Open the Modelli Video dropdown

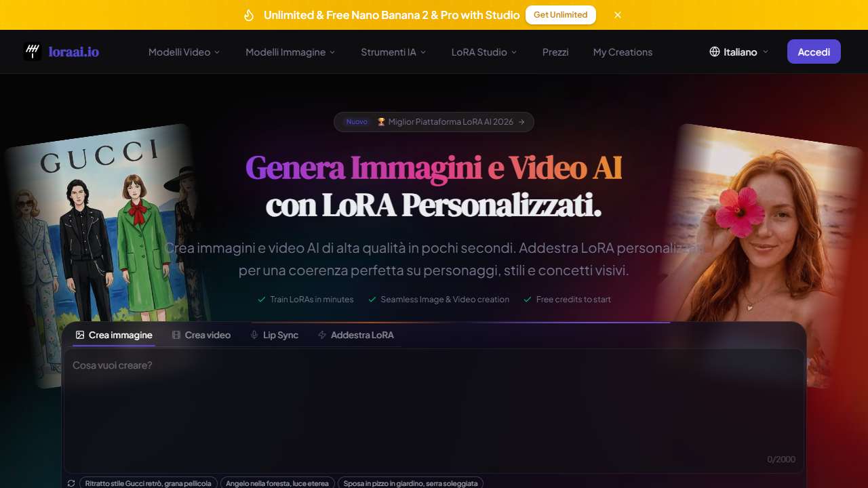(183, 52)
